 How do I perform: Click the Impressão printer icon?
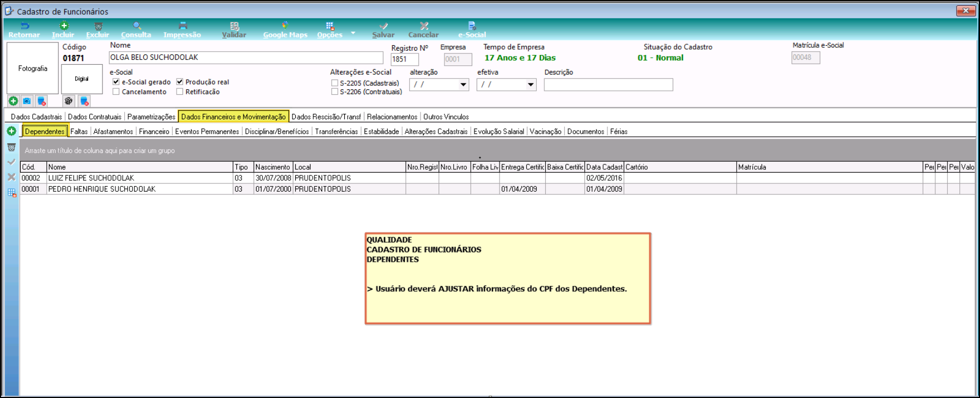[182, 26]
